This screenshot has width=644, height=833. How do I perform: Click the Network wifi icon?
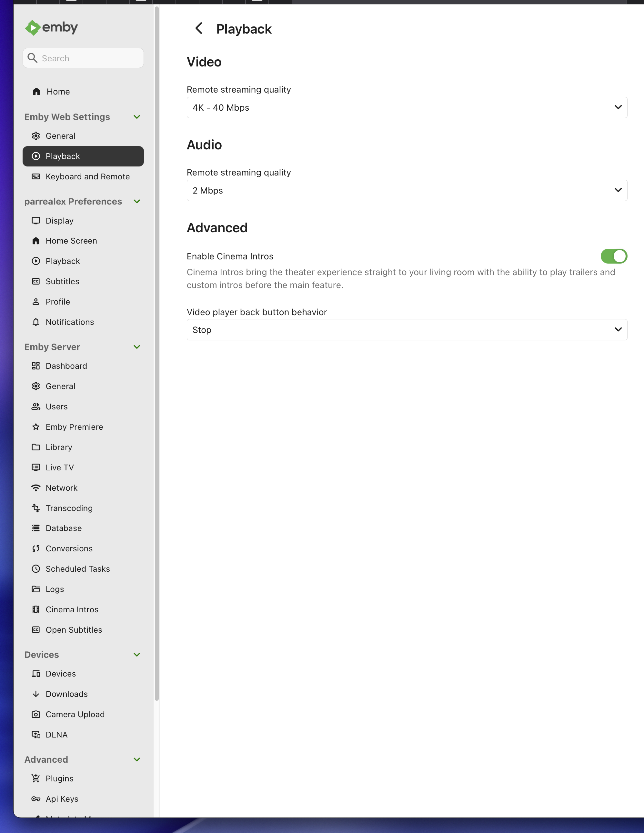(36, 488)
